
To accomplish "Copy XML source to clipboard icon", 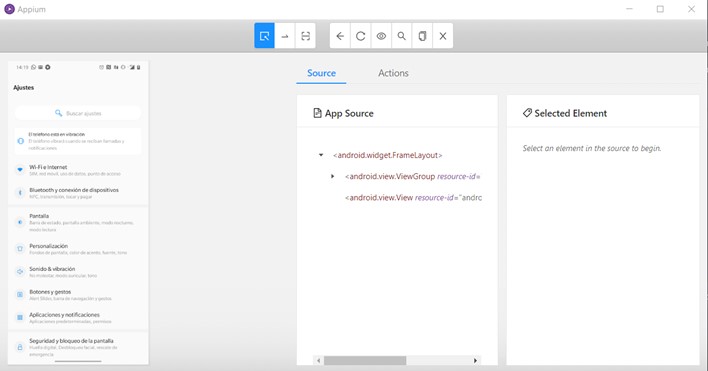I will point(422,36).
